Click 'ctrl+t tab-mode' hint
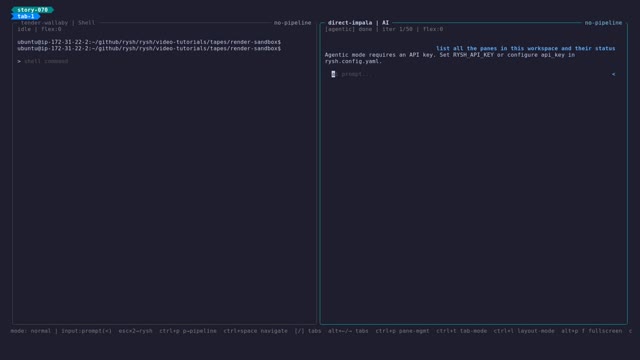Viewport: 640px width, 360px height. [462, 331]
